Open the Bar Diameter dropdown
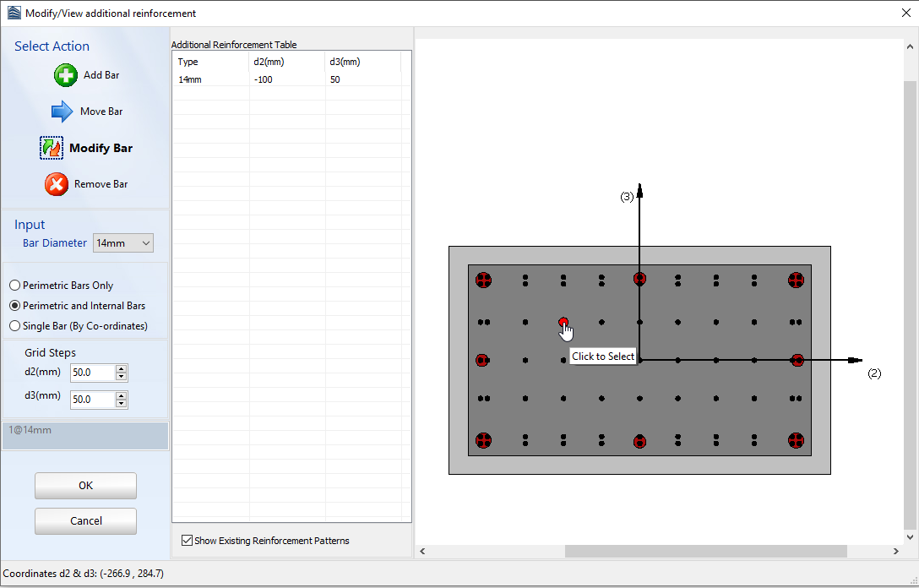 coord(123,243)
